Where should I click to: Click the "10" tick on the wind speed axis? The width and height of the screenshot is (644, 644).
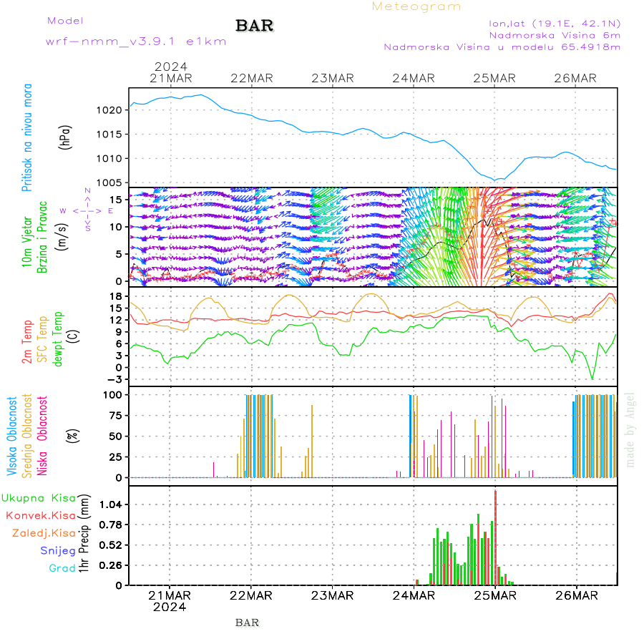pyautogui.click(x=116, y=227)
